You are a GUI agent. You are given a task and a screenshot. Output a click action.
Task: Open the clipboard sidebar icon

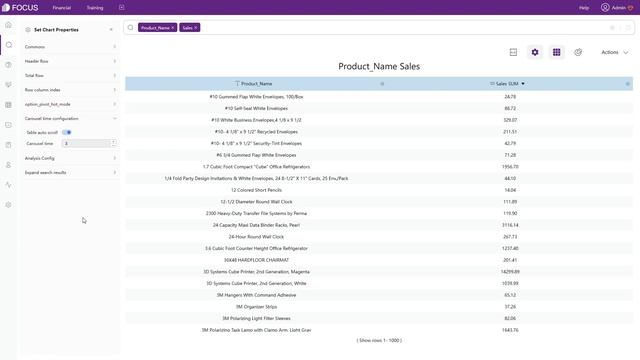pos(9,145)
